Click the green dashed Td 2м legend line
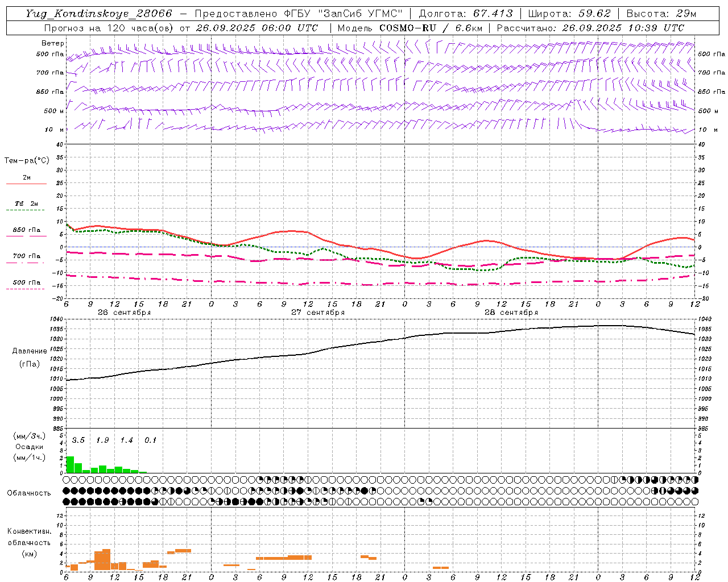The image size is (728, 582). [x=26, y=210]
